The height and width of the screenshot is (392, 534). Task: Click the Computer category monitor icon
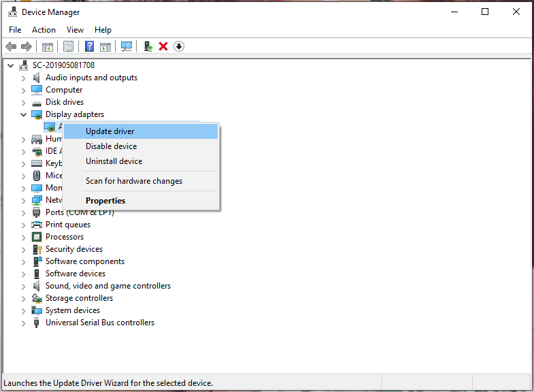pos(37,90)
